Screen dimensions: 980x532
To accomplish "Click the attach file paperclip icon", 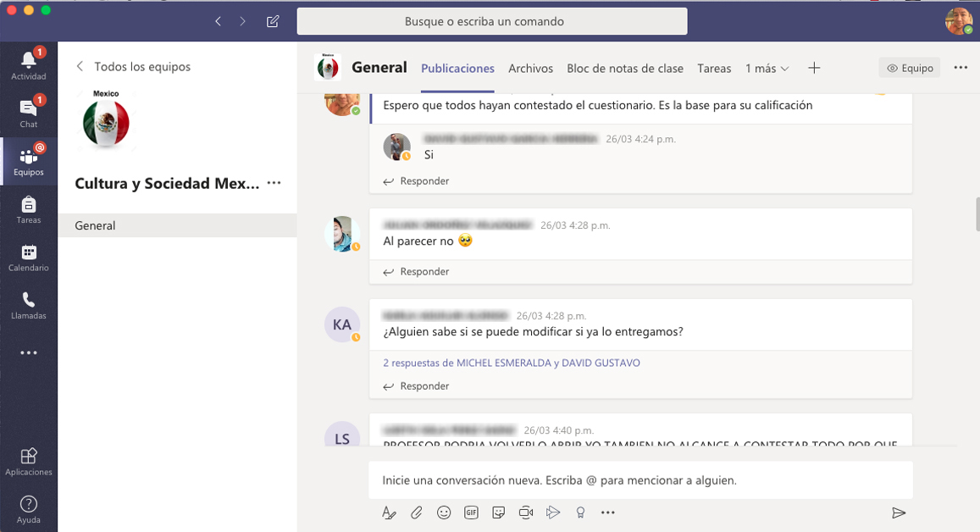I will click(x=416, y=513).
